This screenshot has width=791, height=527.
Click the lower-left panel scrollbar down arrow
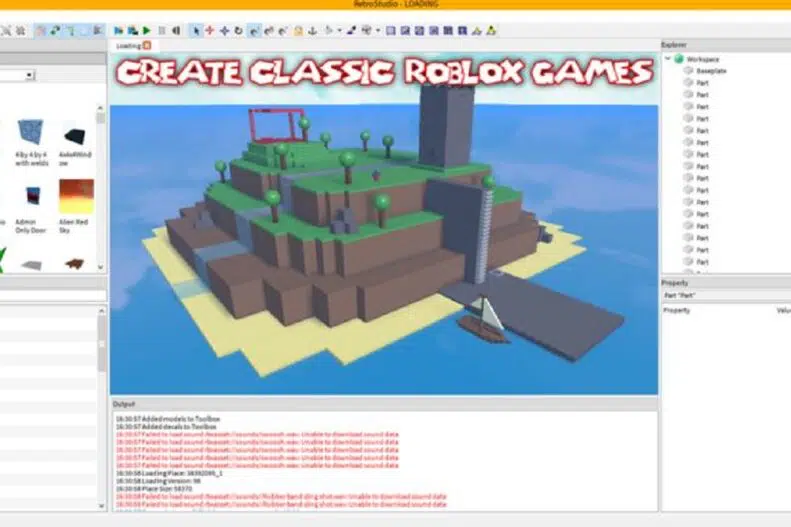click(101, 506)
